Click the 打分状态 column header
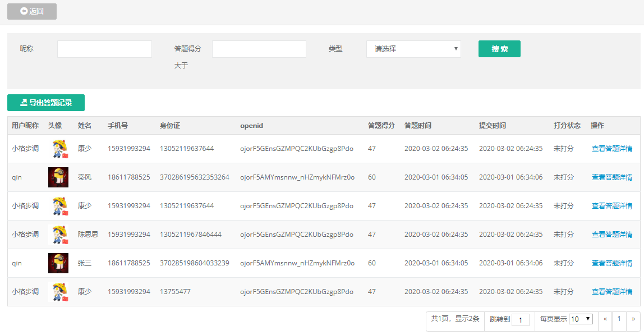This screenshot has height=335, width=644. tap(567, 125)
